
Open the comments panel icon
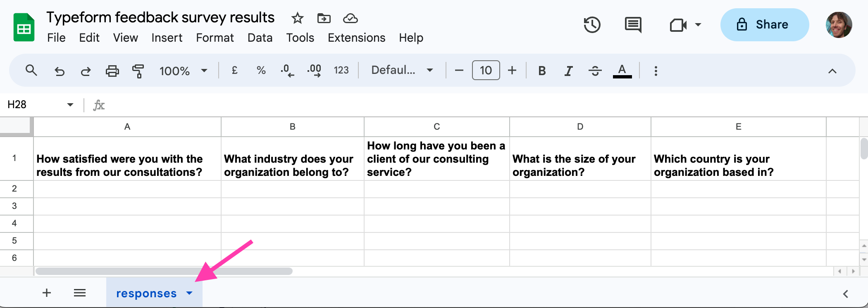click(633, 25)
